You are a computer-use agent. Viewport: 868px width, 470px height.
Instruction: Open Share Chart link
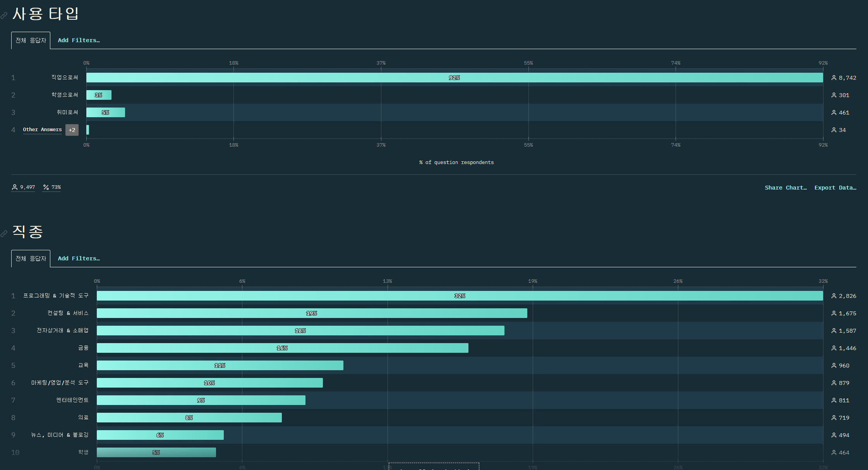pyautogui.click(x=786, y=188)
